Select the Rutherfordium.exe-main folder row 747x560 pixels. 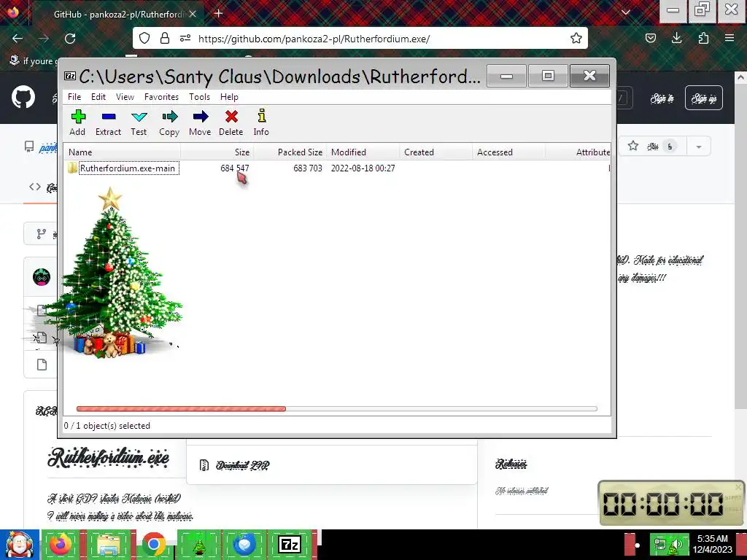337,168
